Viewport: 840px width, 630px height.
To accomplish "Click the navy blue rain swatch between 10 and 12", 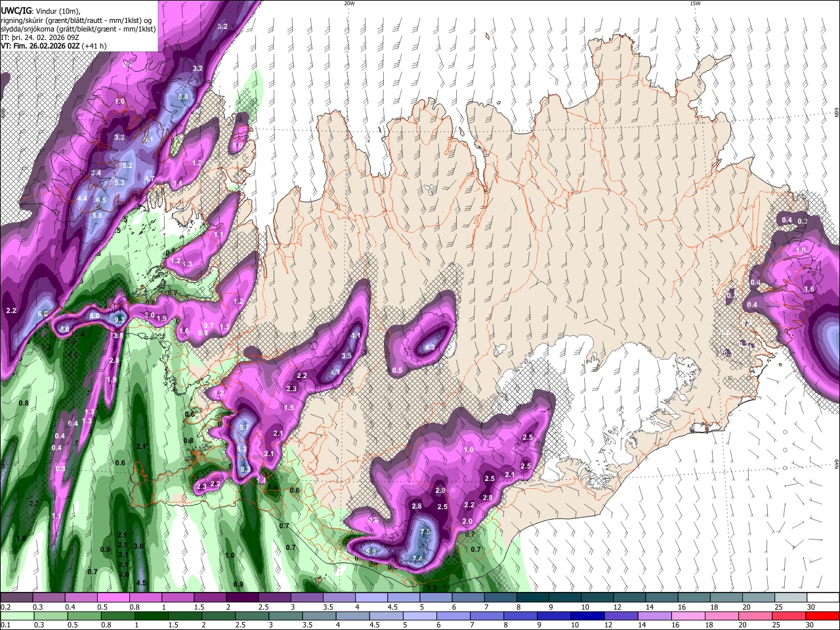I will (588, 616).
